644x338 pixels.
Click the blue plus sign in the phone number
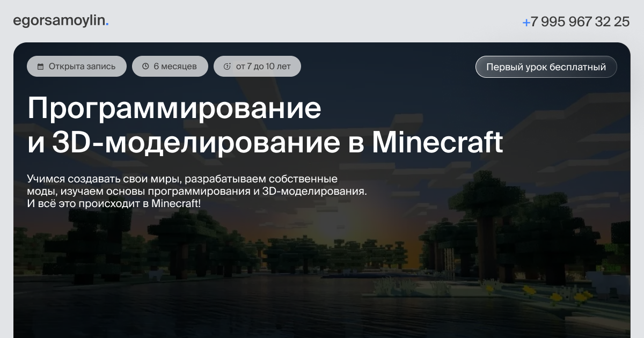[x=526, y=23]
